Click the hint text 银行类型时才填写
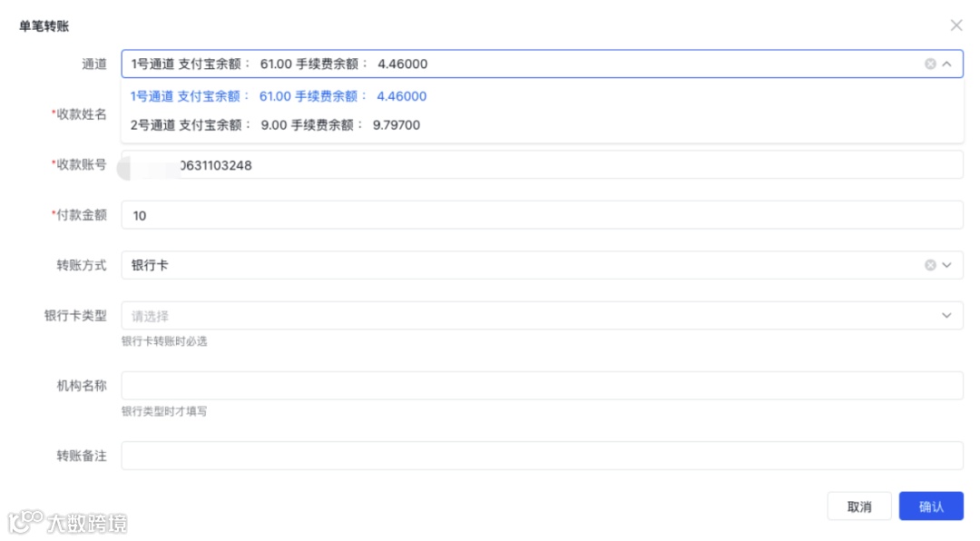980x541 pixels. (x=164, y=411)
